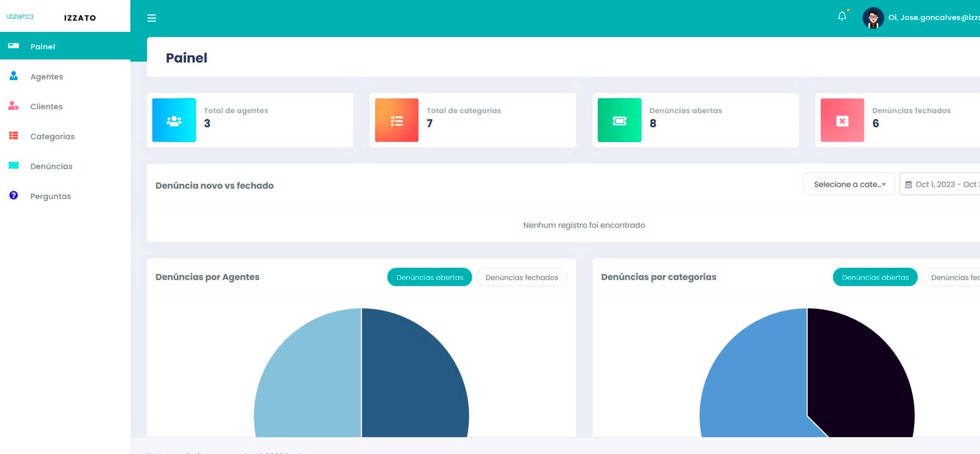Go to Agentes in the sidebar
Image resolution: width=980 pixels, height=454 pixels.
46,77
